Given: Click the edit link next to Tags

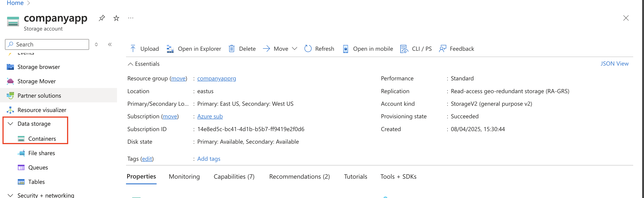Looking at the screenshot, I should [x=147, y=159].
